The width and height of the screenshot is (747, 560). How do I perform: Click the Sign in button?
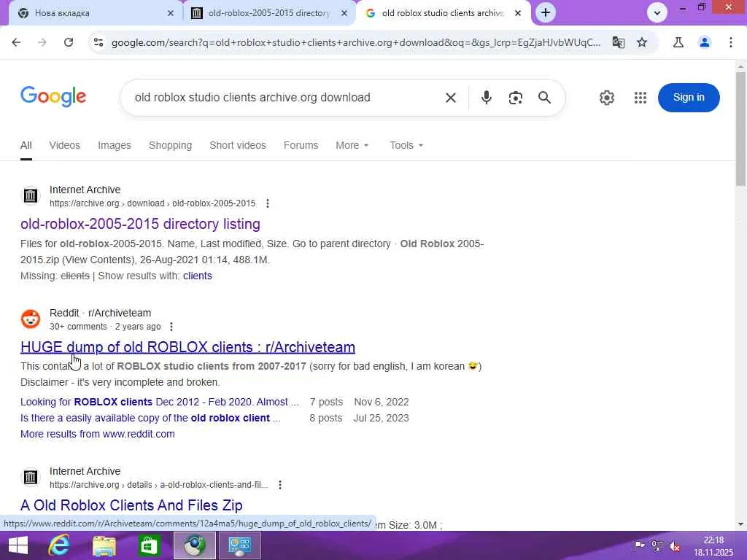click(689, 98)
